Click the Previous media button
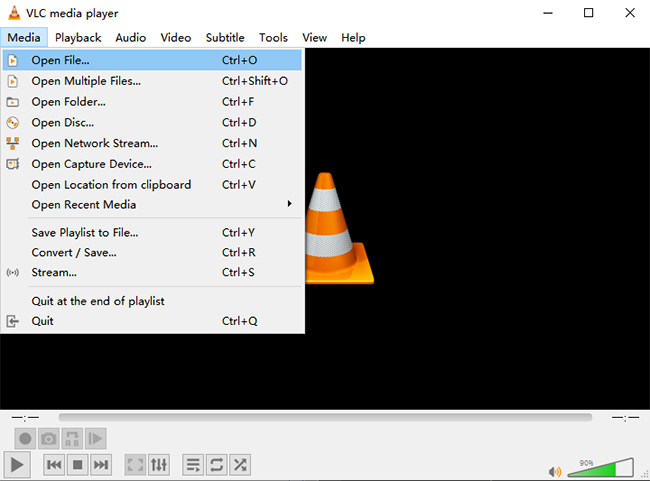Screen dimensions: 650x481 pyautogui.click(x=54, y=465)
